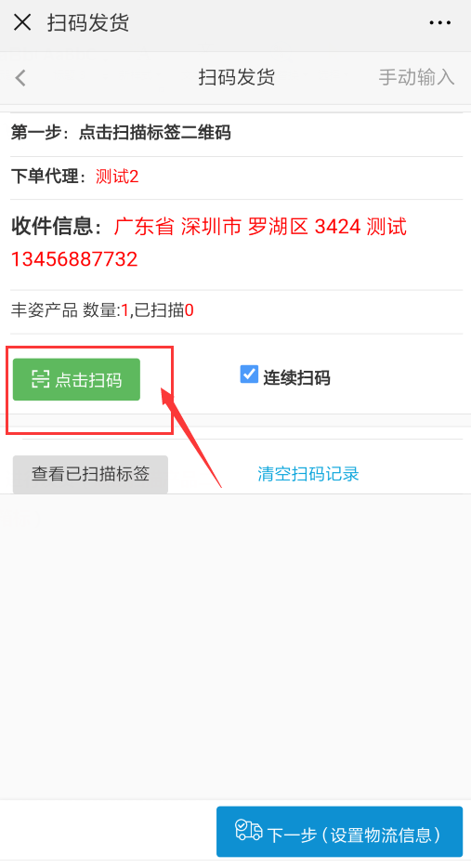471x868 pixels.
Task: Proceed to 下一步(设置物流信息)
Action: [339, 832]
